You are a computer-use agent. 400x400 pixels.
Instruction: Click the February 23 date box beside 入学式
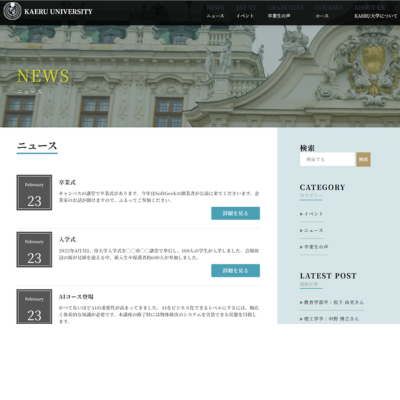click(34, 250)
